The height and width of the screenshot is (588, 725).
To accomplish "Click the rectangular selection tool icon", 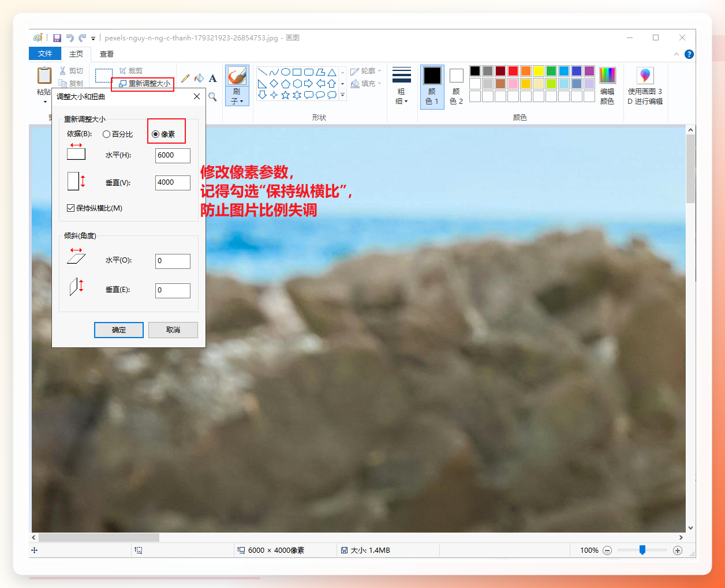I will 104,76.
